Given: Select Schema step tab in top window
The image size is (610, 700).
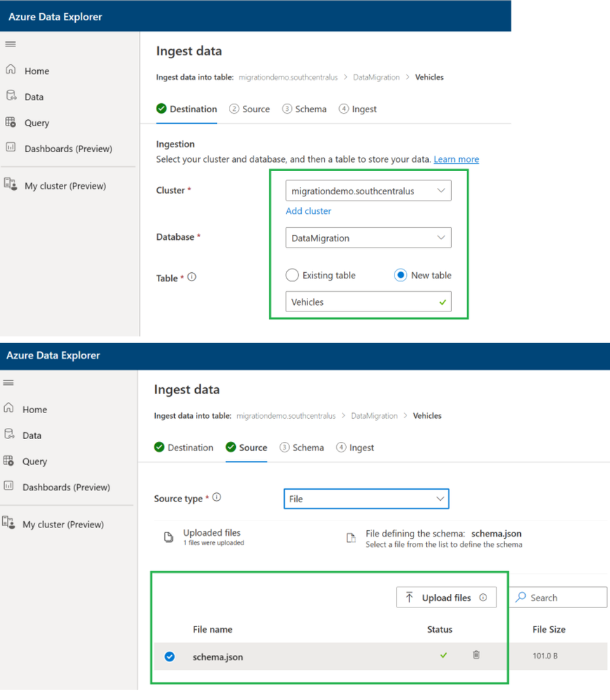Looking at the screenshot, I should (x=305, y=109).
